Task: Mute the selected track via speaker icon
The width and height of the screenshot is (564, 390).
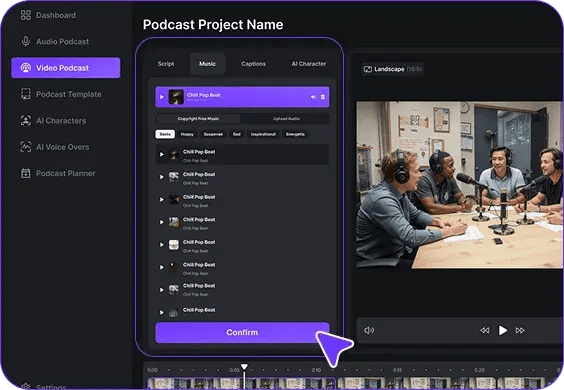Action: (x=313, y=97)
